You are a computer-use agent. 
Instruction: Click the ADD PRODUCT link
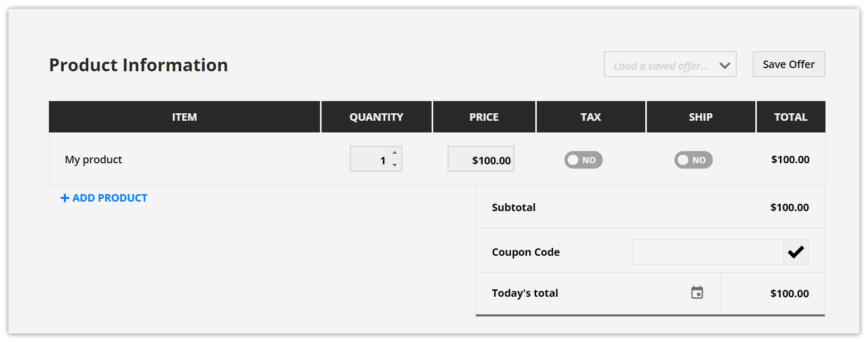(104, 198)
